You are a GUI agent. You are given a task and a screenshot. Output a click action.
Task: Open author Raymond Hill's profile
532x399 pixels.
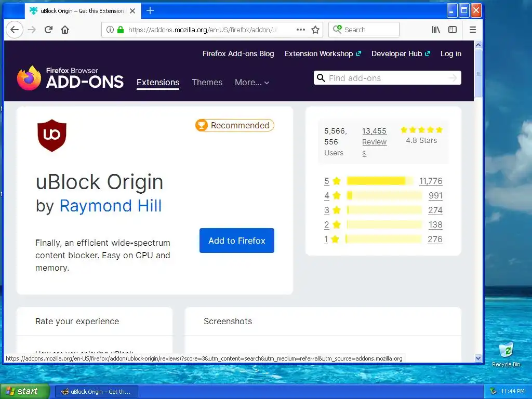(111, 206)
